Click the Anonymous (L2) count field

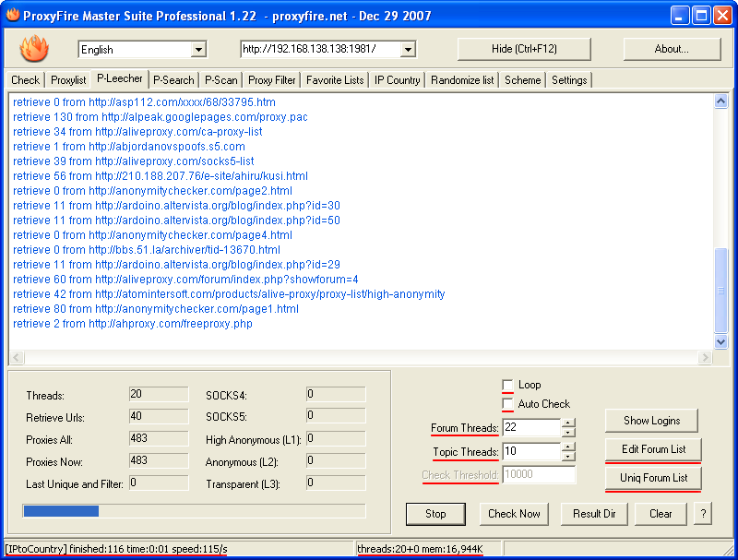pos(336,460)
